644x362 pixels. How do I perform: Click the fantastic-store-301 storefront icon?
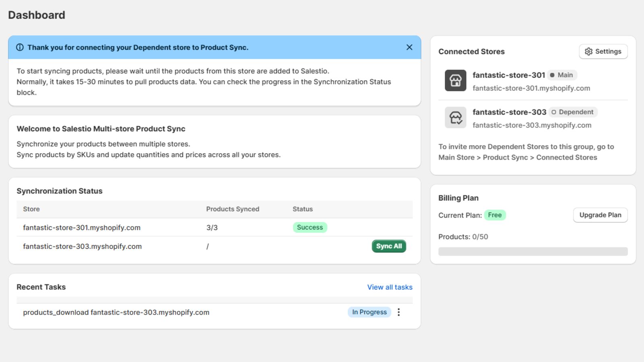tap(455, 80)
